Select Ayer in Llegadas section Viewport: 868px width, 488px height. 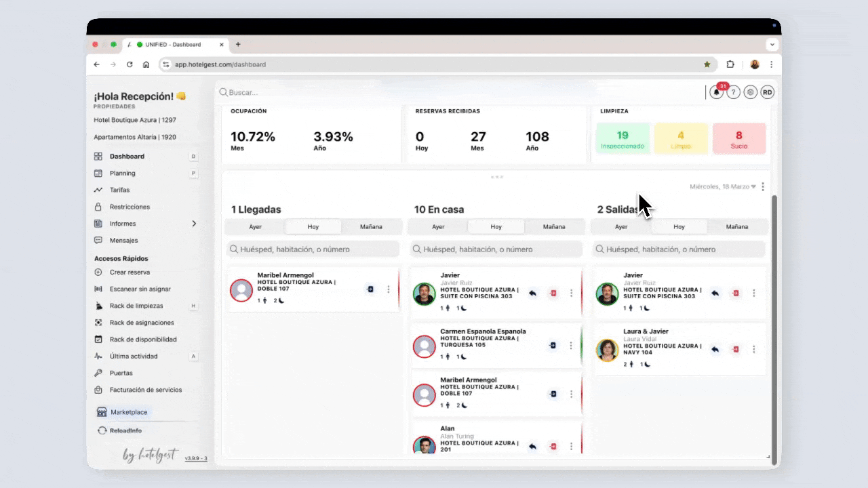coord(255,227)
